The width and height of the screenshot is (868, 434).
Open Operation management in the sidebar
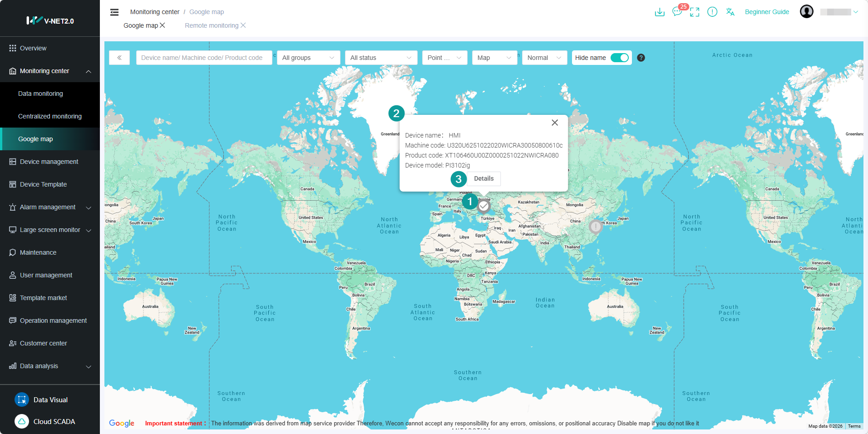[50, 321]
